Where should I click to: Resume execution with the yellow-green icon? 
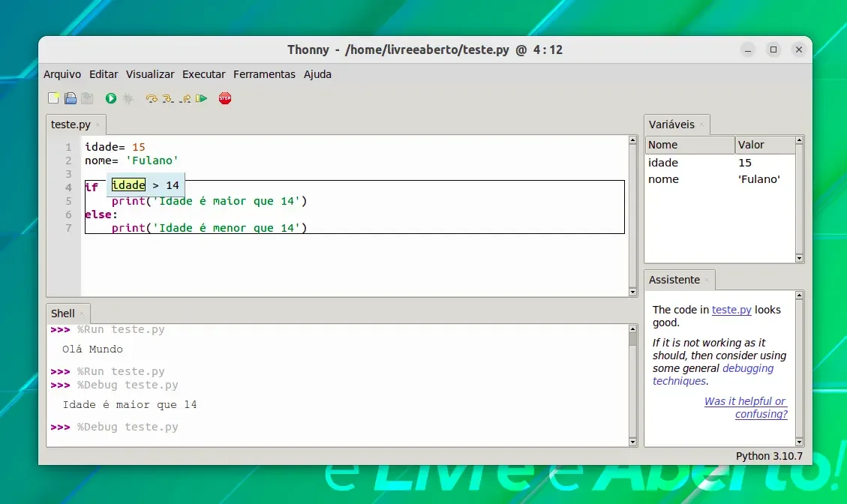[x=202, y=98]
